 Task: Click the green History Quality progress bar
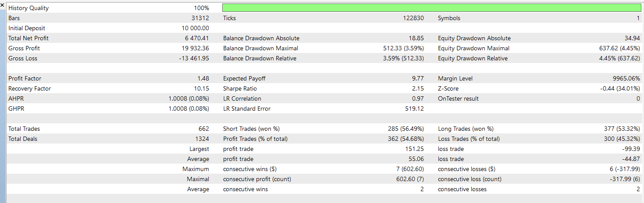pos(432,8)
